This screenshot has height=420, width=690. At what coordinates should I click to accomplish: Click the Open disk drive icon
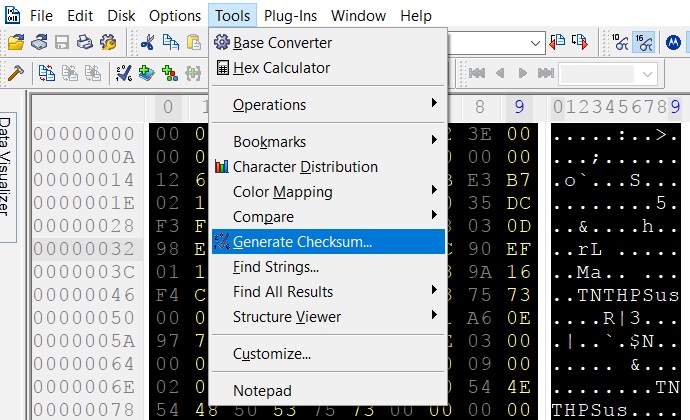point(39,43)
